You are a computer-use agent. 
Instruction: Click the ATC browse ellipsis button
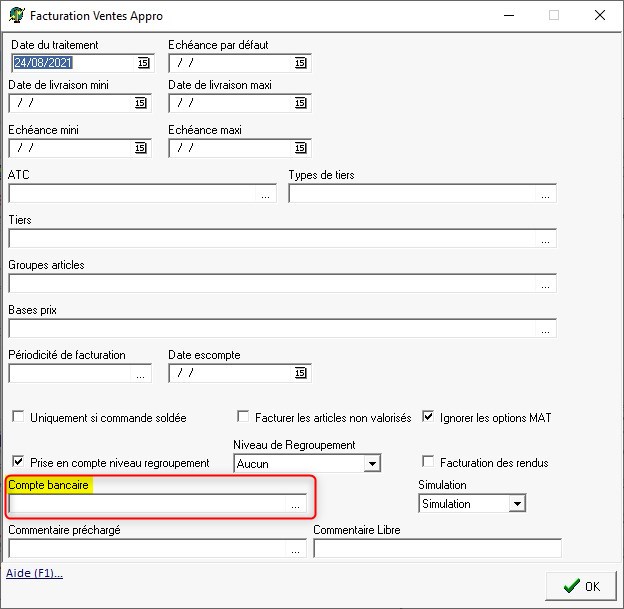click(265, 194)
